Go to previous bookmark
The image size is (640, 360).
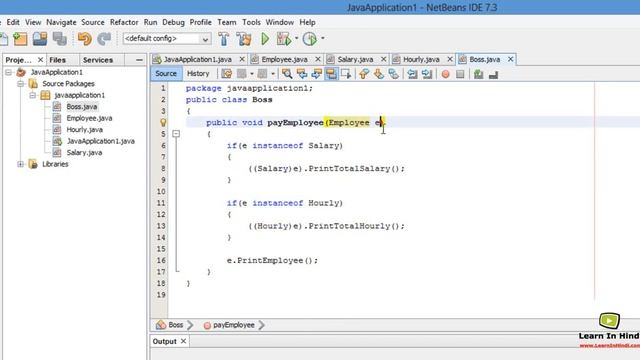click(364, 74)
